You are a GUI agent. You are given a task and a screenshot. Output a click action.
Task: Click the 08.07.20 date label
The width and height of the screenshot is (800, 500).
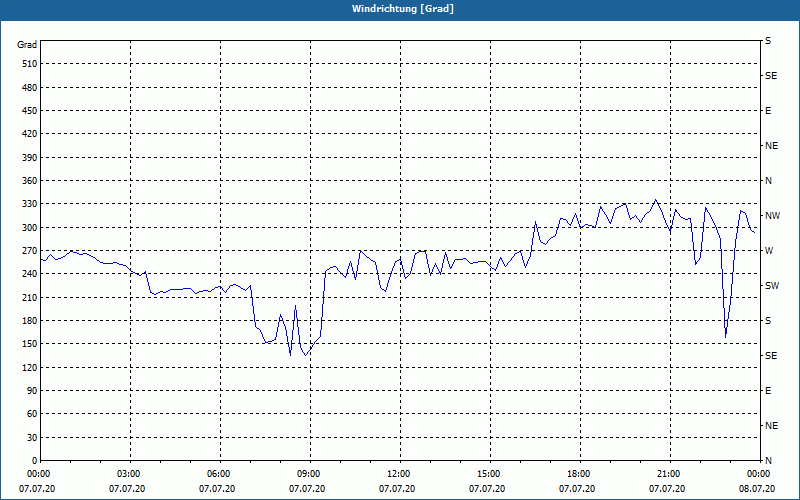click(x=757, y=489)
